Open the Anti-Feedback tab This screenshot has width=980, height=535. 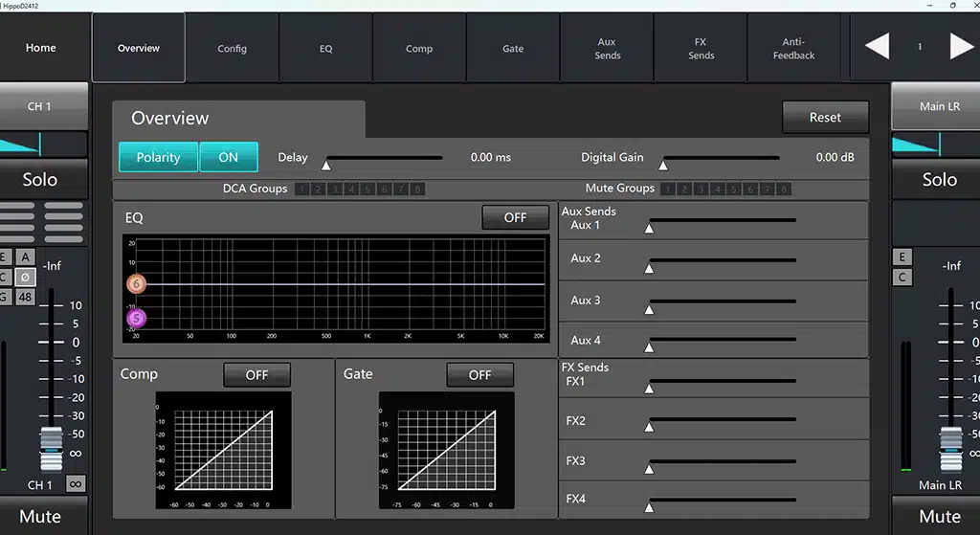point(793,48)
